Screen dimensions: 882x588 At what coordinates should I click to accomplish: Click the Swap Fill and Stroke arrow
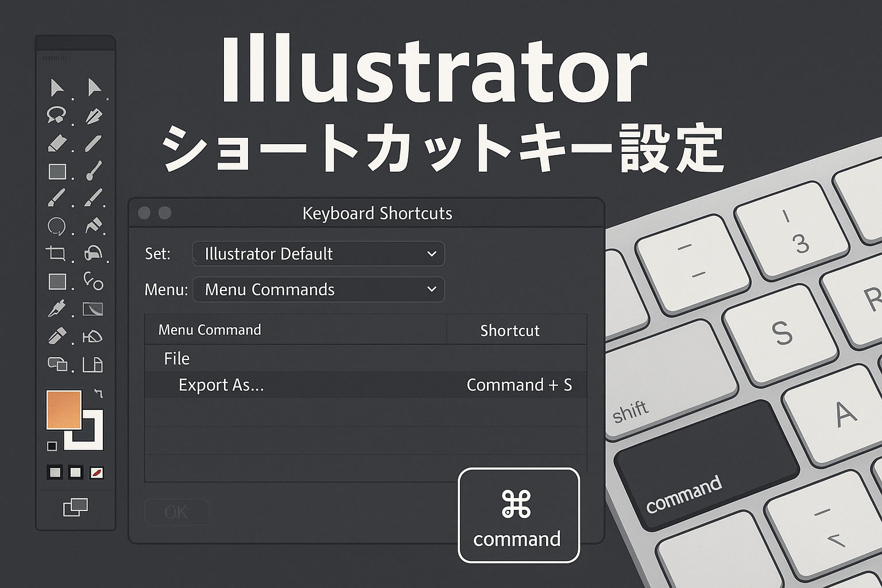click(98, 394)
